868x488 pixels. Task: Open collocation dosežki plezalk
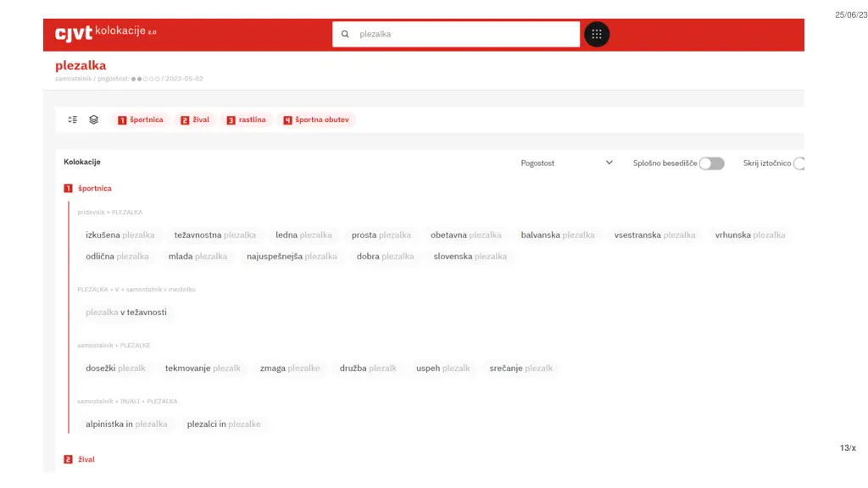point(115,369)
